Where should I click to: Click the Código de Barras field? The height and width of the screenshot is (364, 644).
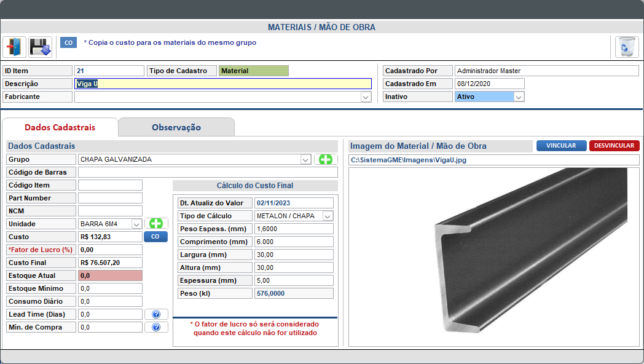point(208,172)
